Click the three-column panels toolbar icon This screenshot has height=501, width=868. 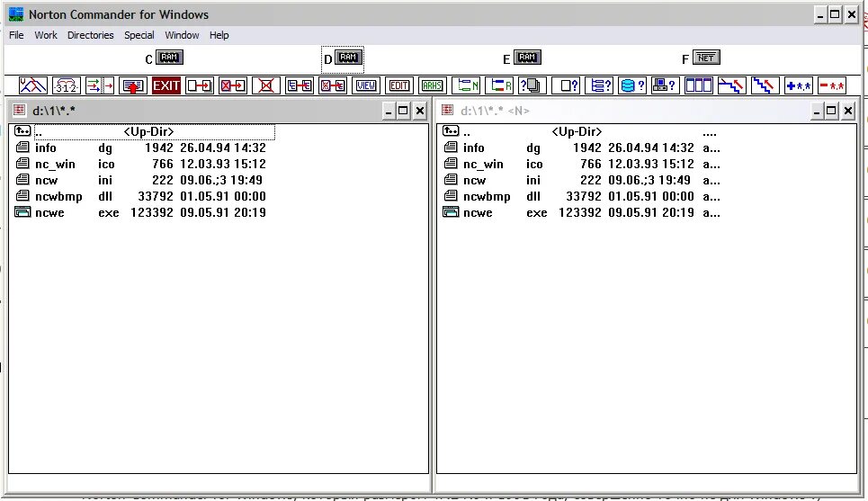point(699,85)
